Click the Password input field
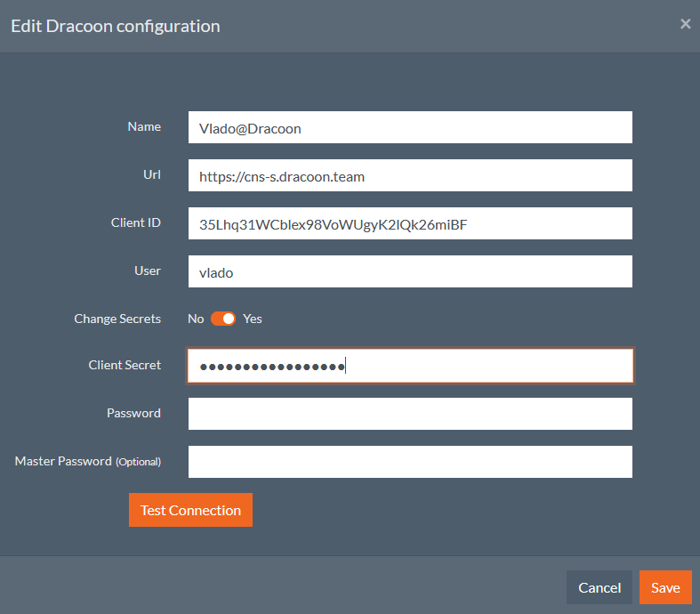The image size is (700, 614). point(410,414)
